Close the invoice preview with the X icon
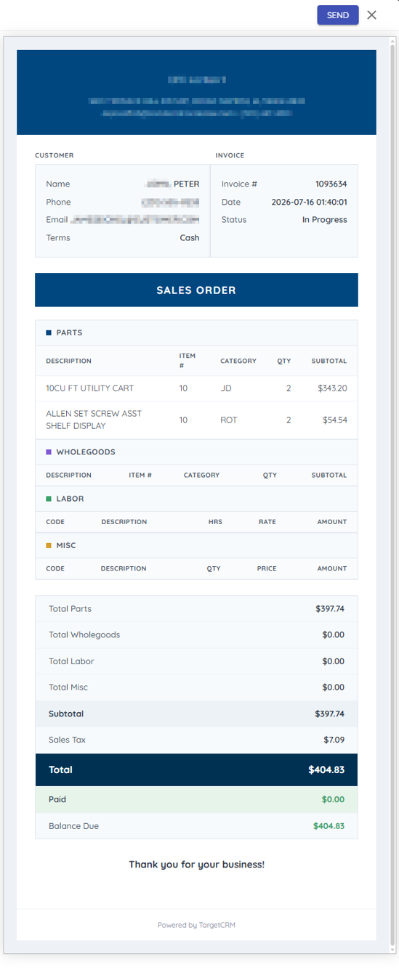Viewport: 399px width, 980px height. coord(371,15)
